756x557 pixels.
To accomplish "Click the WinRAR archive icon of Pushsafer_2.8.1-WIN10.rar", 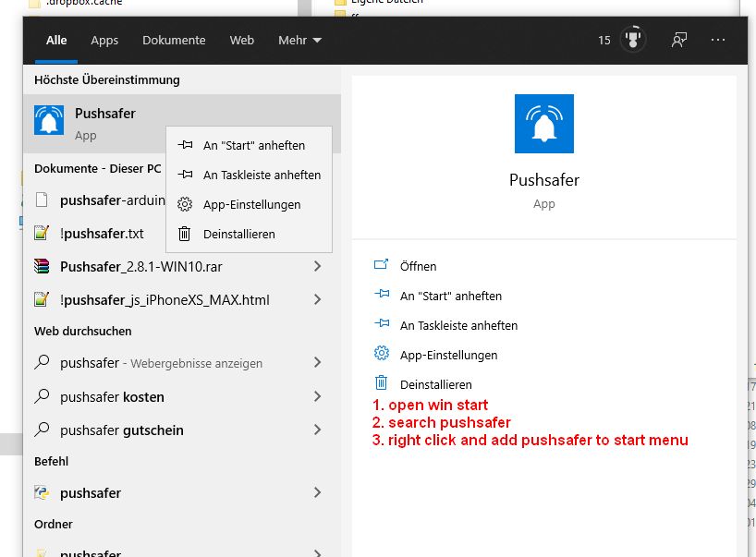I will coord(42,266).
